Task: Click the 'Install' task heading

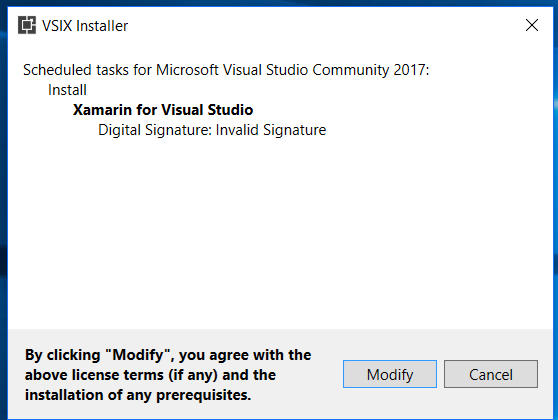Action: click(x=67, y=90)
